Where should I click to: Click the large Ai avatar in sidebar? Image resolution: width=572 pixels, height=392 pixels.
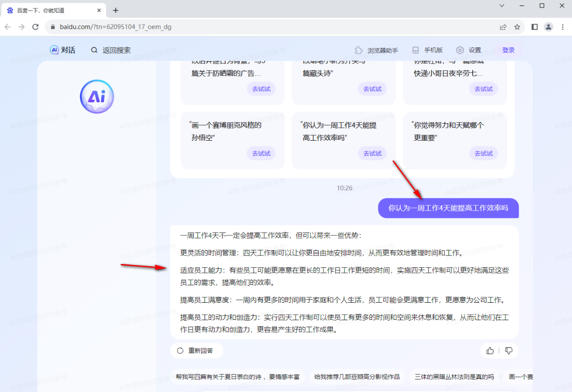pyautogui.click(x=97, y=97)
